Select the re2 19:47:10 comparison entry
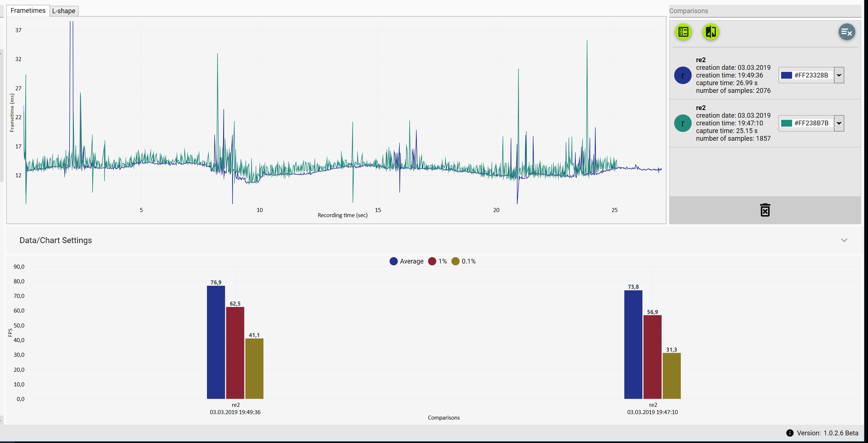868x443 pixels. (733, 123)
